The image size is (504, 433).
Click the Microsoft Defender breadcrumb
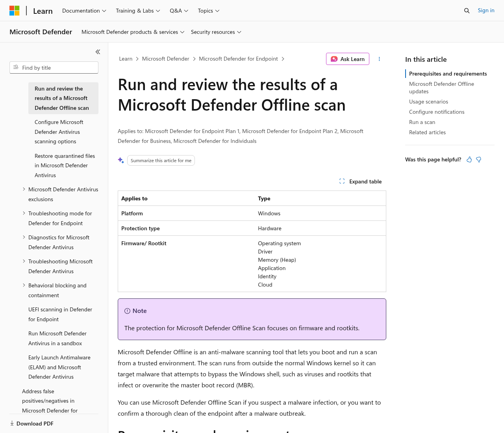point(166,59)
